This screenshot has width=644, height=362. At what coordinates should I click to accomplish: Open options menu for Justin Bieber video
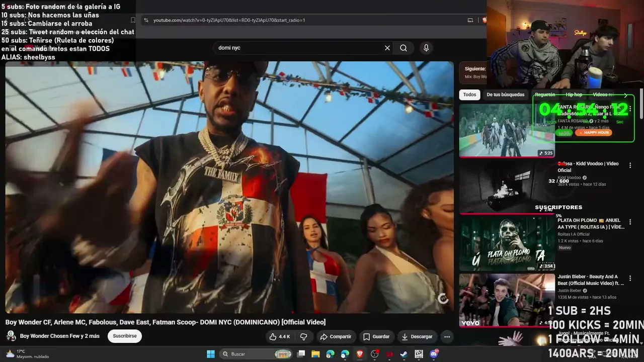coord(630,278)
